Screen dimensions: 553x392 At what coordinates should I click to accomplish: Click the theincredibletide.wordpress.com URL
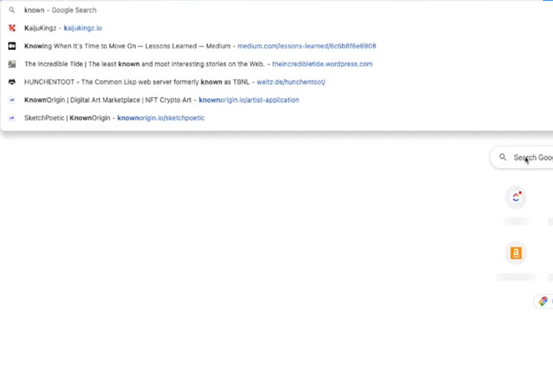tap(323, 64)
